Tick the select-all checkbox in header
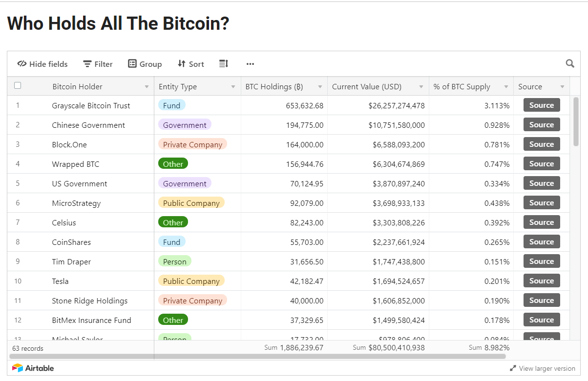The width and height of the screenshot is (588, 381). tap(18, 85)
